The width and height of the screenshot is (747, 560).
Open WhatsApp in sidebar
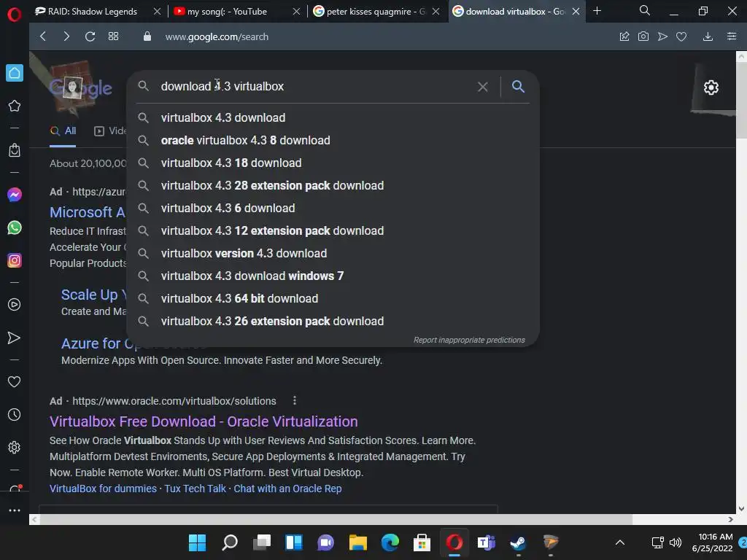15,227
